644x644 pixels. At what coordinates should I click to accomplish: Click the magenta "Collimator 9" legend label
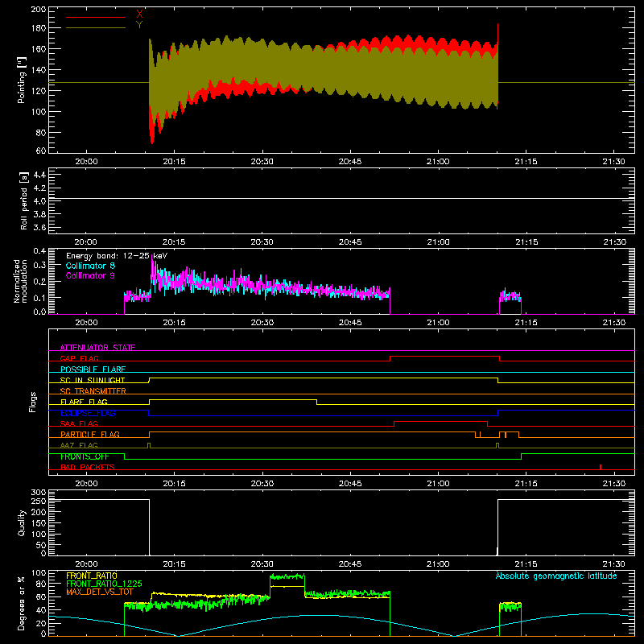(x=90, y=275)
